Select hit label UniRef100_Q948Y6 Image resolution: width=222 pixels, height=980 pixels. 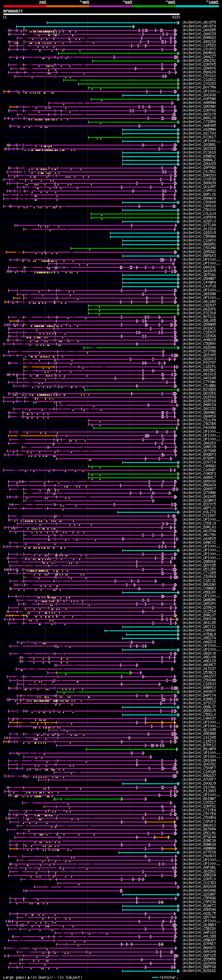pyautogui.click(x=199, y=68)
